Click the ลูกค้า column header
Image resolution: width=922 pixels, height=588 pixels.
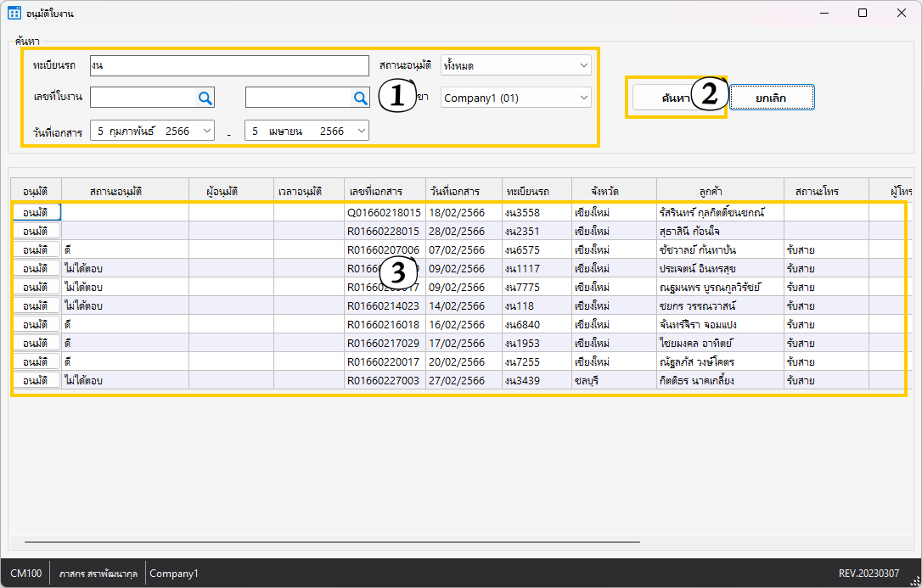pos(718,191)
